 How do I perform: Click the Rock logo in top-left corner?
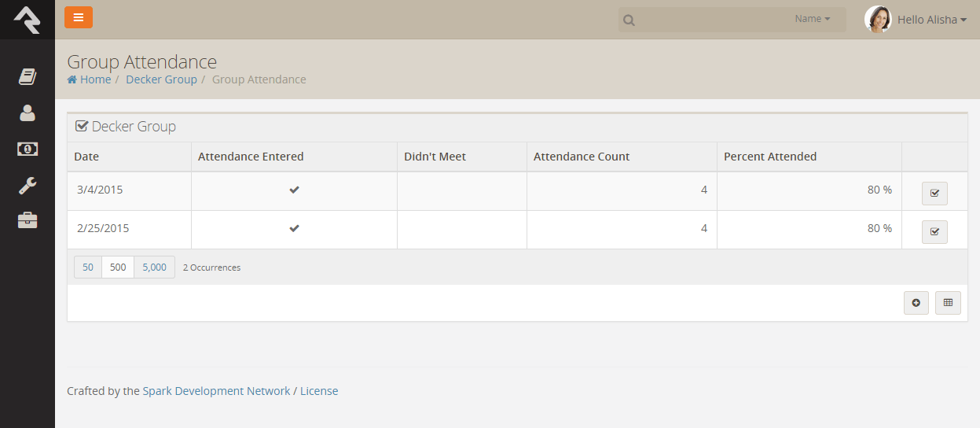[x=27, y=19]
